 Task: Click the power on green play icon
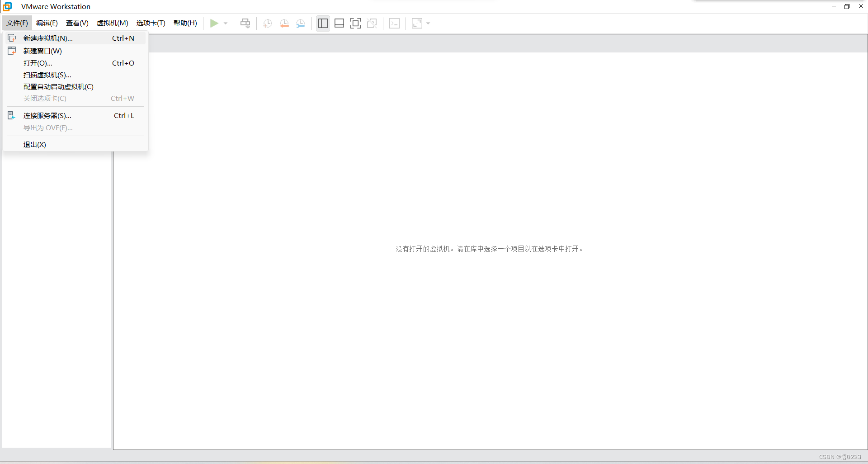coord(214,23)
